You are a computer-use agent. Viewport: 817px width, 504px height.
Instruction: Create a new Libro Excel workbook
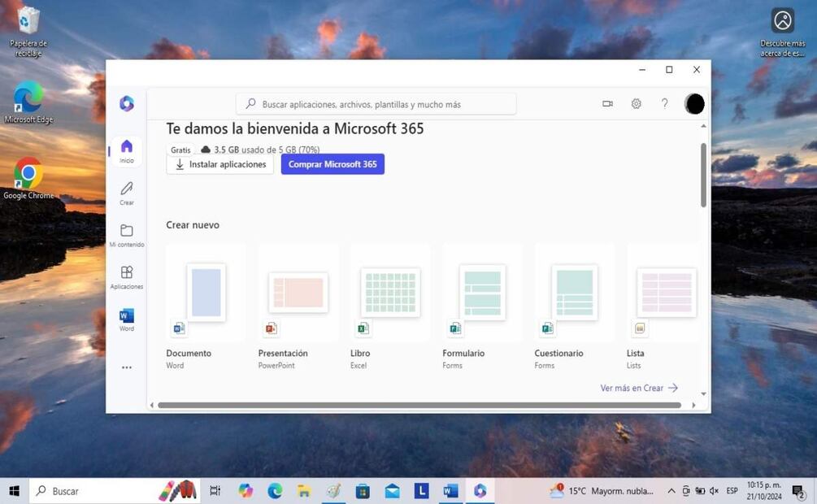pyautogui.click(x=390, y=293)
